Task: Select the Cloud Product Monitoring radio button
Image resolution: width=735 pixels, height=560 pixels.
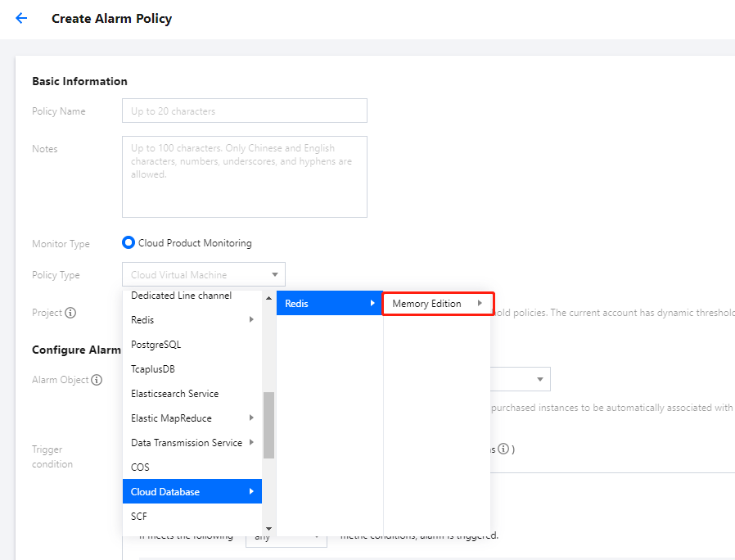Action: point(129,243)
